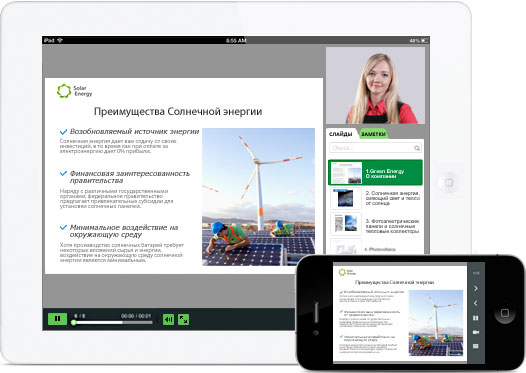Open slide 2 Солнечная энергия thumbnail
The image size is (526, 373).
346,199
